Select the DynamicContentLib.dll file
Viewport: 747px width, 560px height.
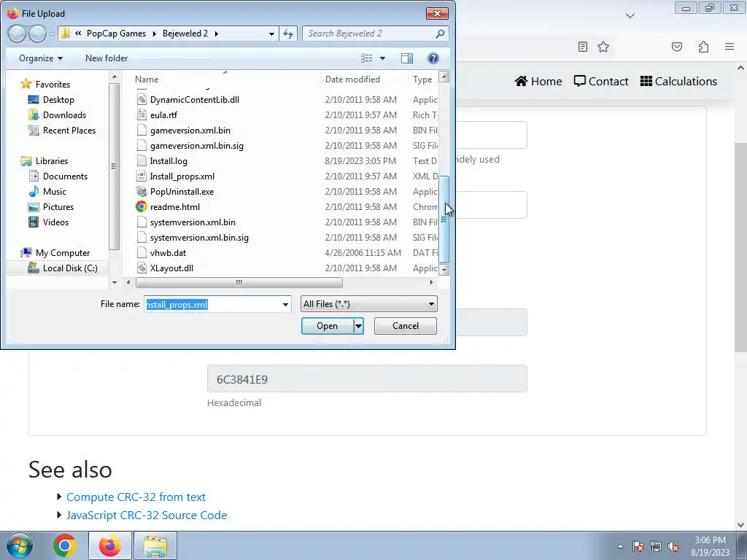[x=194, y=99]
